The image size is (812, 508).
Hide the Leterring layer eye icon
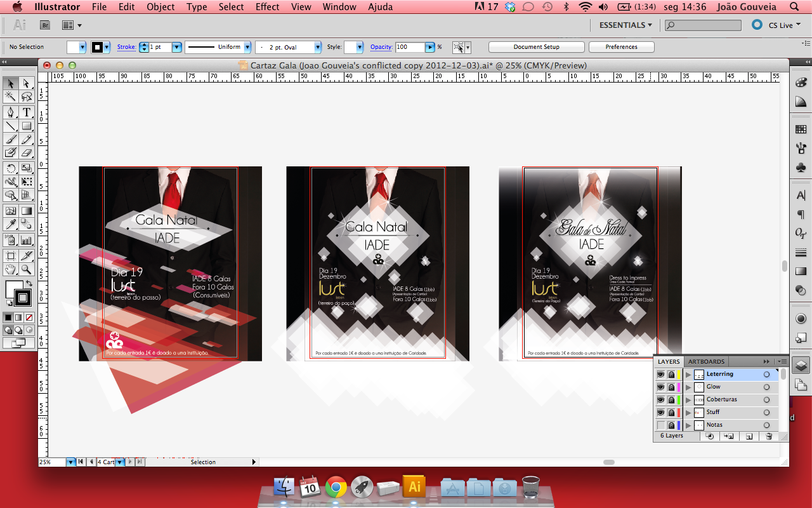coord(661,375)
